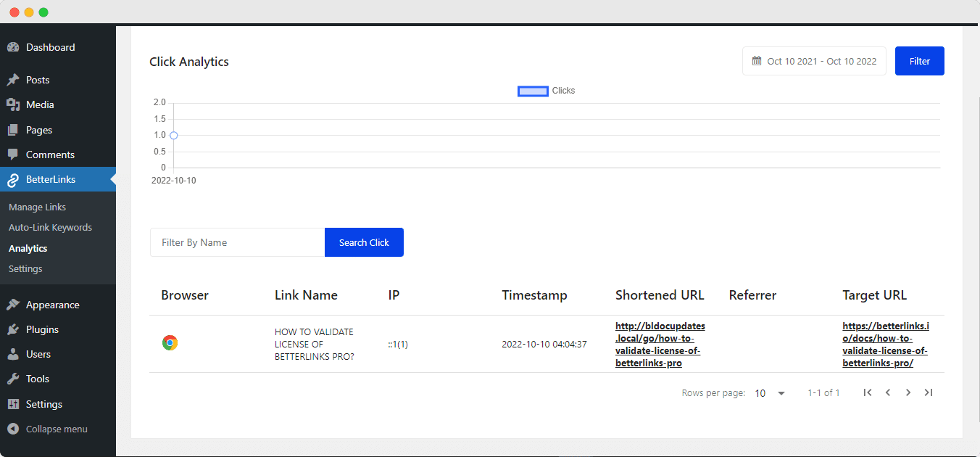Screen dimensions: 980x457
Task: Click the Appearance paintbrush icon
Action: tap(13, 305)
